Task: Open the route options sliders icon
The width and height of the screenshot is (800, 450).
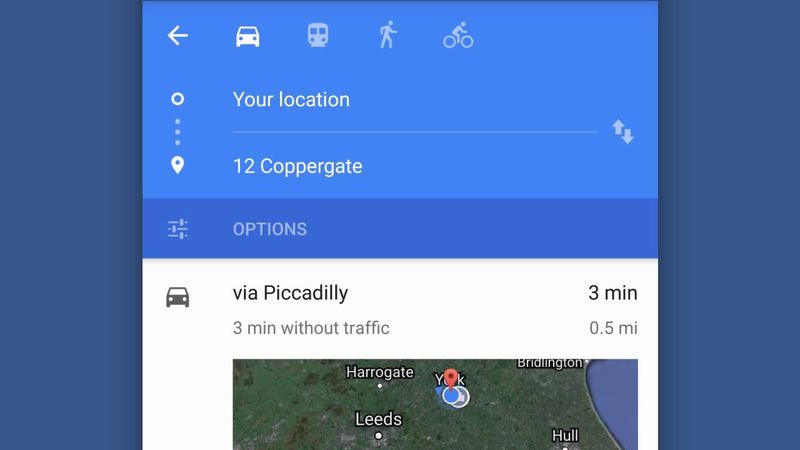Action: click(178, 229)
